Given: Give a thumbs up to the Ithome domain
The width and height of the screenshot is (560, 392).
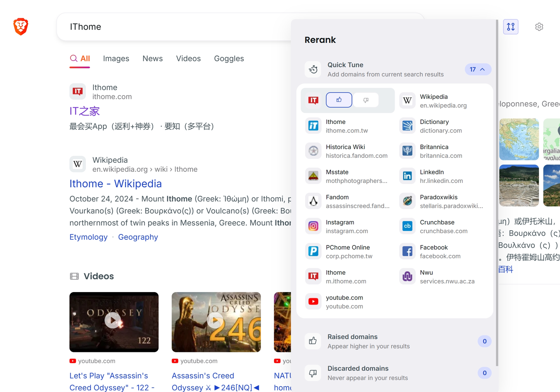Looking at the screenshot, I should (338, 100).
